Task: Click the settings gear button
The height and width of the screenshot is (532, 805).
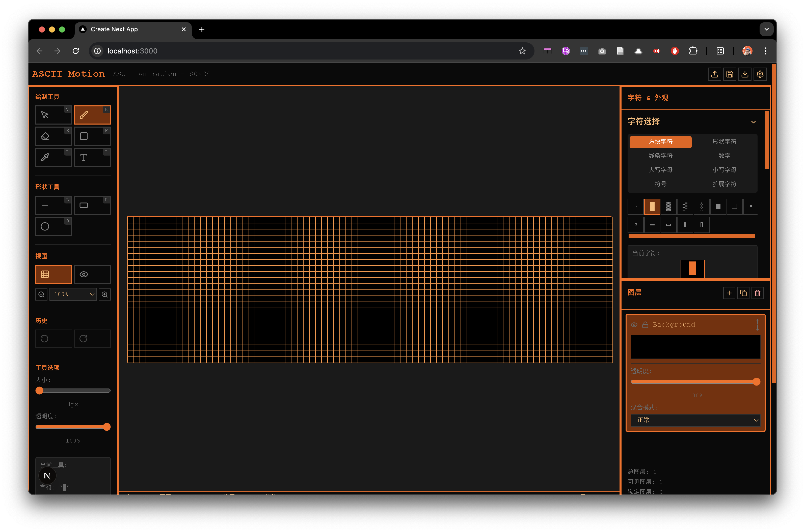Action: [760, 74]
